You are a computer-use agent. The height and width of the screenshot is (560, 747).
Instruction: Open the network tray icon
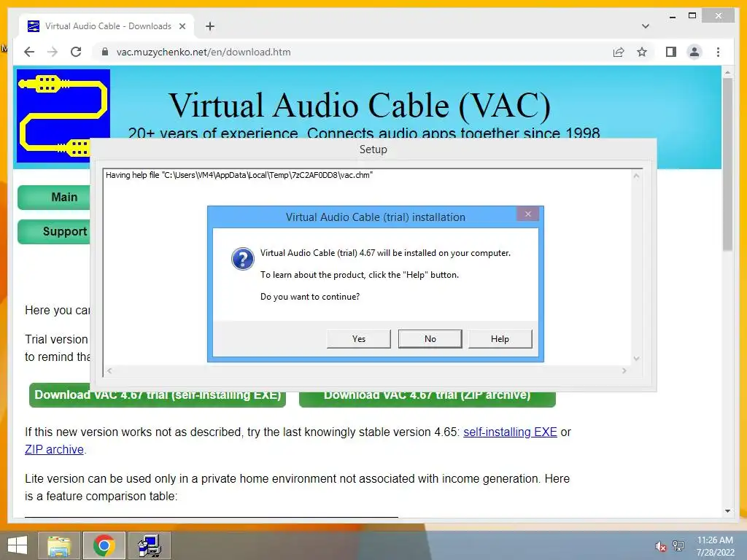(x=678, y=546)
